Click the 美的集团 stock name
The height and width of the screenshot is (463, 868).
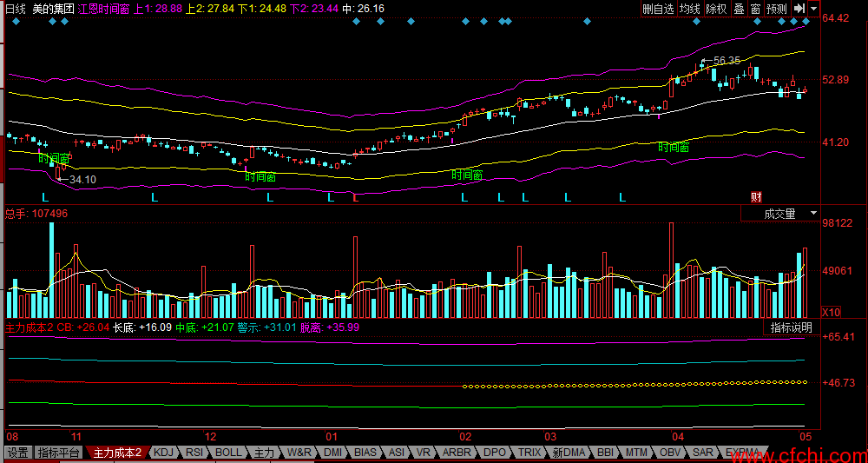53,9
